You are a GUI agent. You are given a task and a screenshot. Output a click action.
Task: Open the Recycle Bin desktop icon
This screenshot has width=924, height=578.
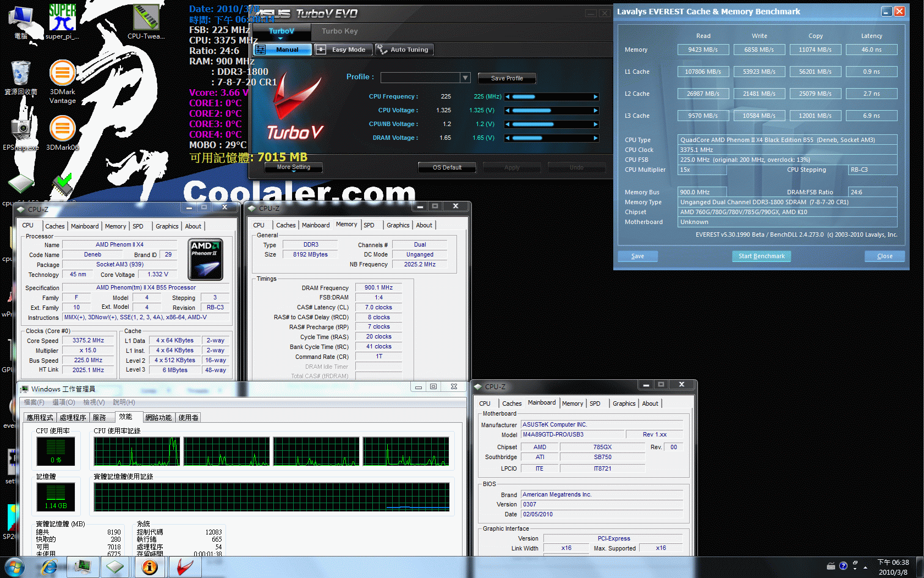point(21,77)
